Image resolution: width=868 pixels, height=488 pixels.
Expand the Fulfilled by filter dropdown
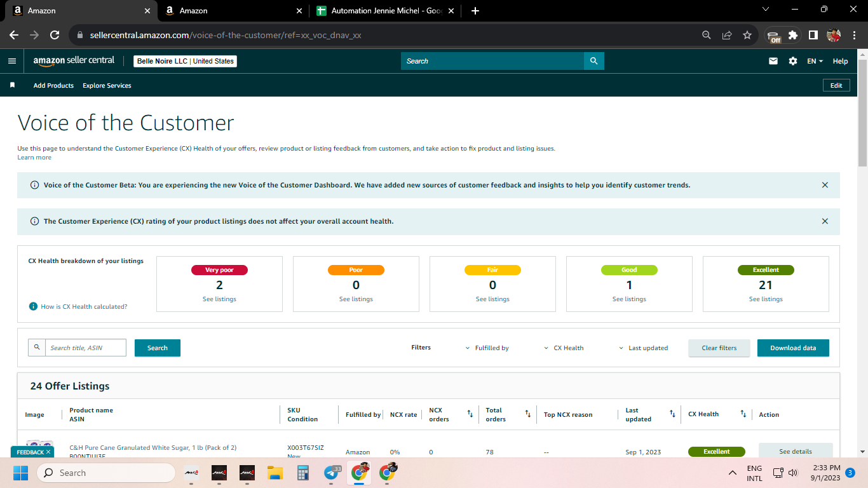(x=487, y=348)
